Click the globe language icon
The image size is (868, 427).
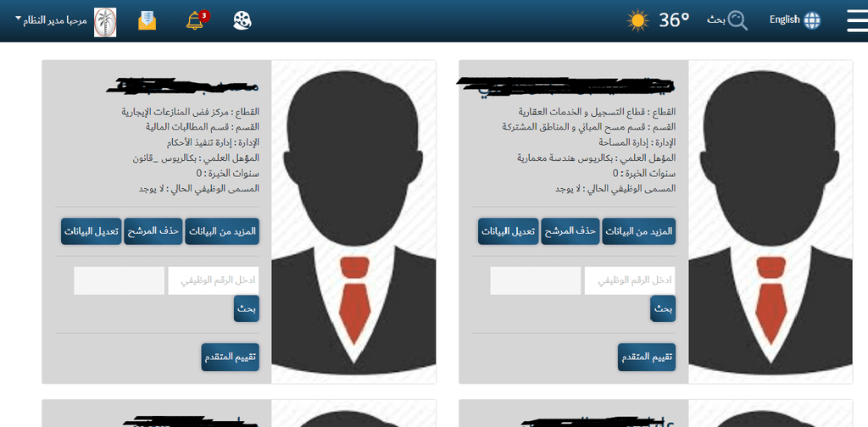click(812, 20)
